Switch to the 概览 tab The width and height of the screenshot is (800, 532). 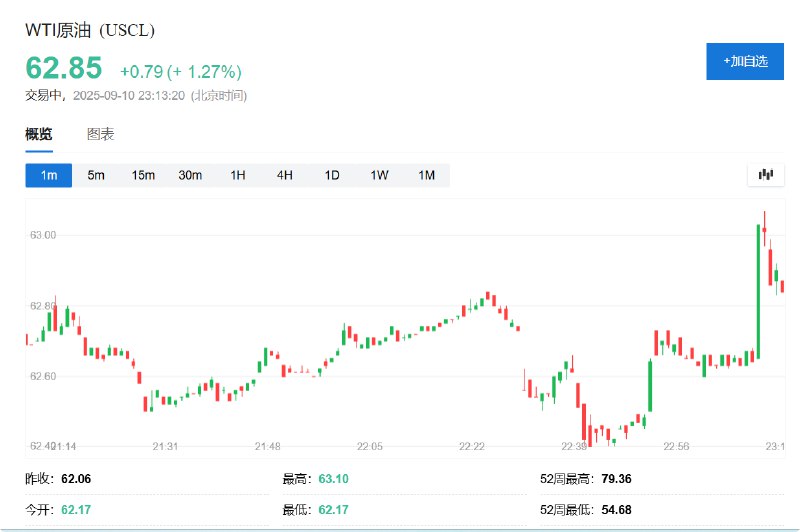click(x=39, y=135)
